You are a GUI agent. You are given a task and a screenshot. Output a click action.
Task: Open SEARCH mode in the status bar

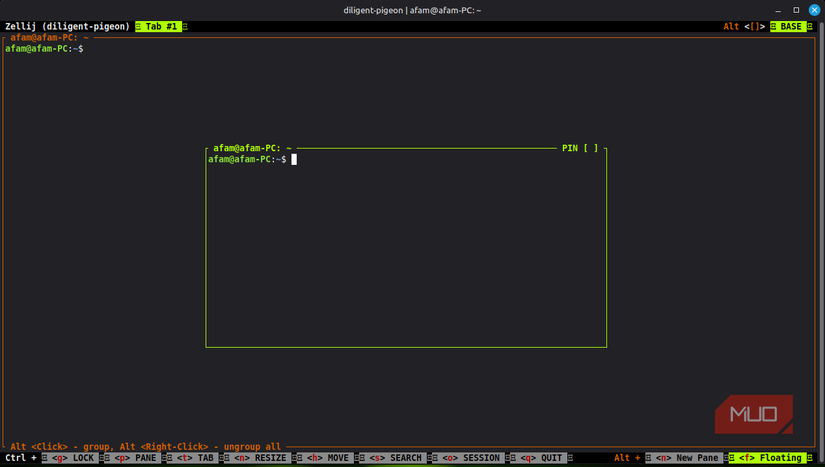click(x=395, y=458)
